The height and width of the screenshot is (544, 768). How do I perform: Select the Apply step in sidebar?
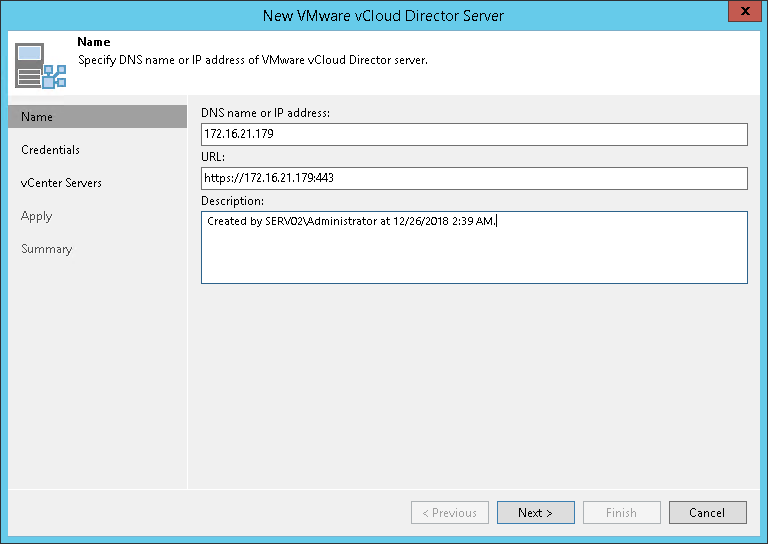coord(36,216)
